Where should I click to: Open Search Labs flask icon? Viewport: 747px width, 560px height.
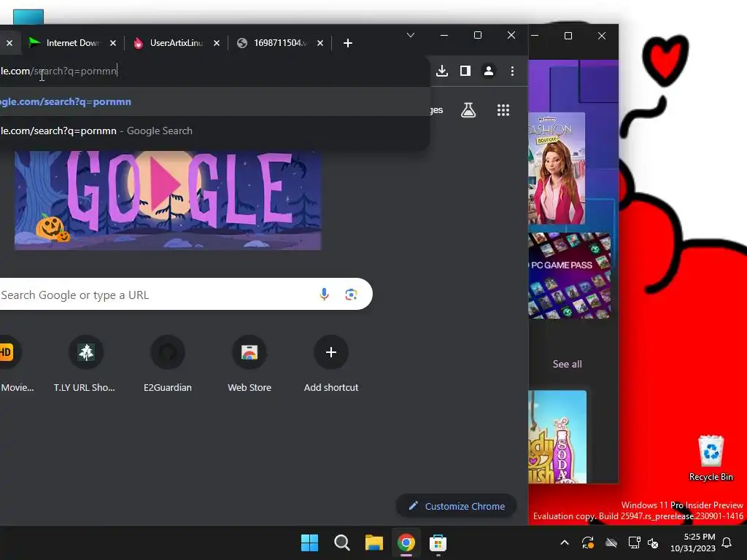[468, 110]
